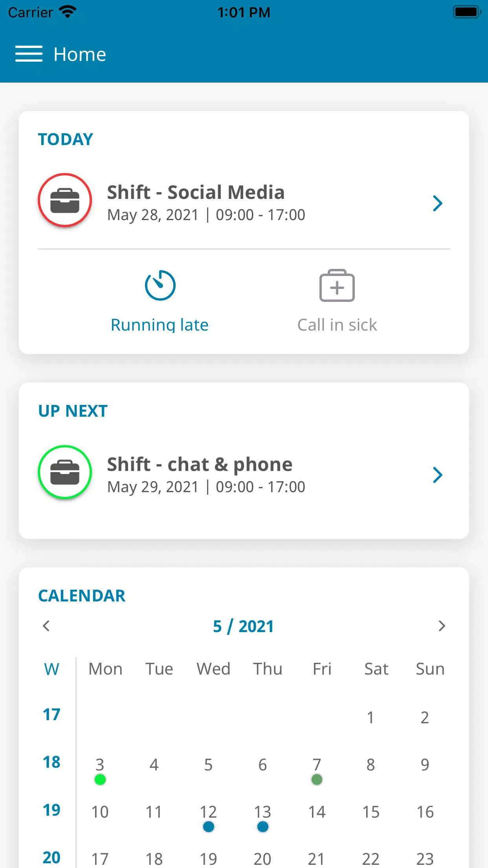Tap the battery indicator in status bar
This screenshot has height=868, width=488.
[467, 12]
